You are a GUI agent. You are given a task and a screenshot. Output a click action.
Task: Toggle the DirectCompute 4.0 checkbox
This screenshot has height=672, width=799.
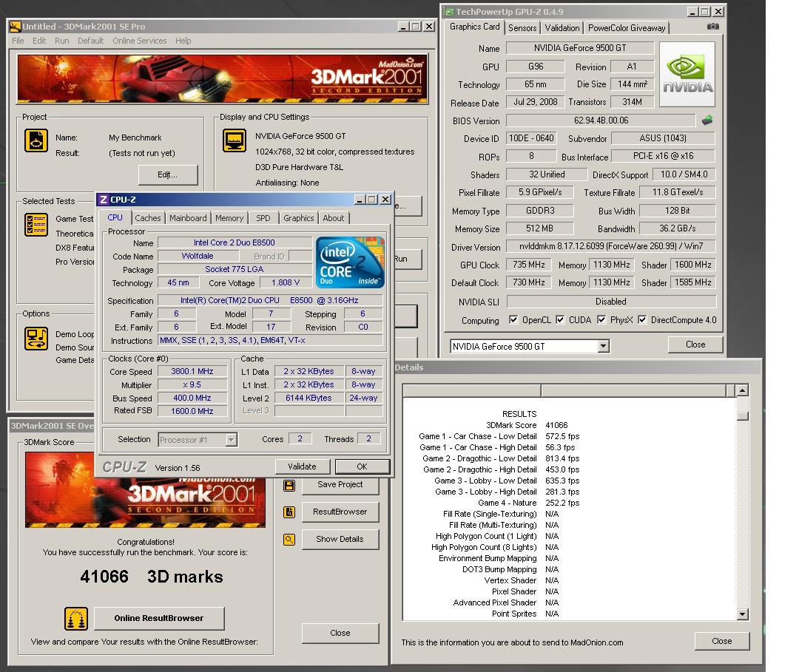(x=643, y=319)
